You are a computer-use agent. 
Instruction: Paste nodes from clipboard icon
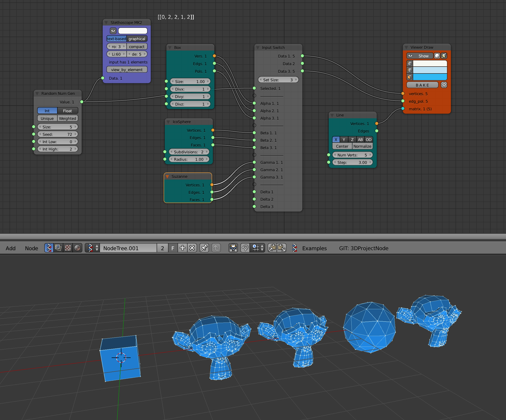[282, 248]
